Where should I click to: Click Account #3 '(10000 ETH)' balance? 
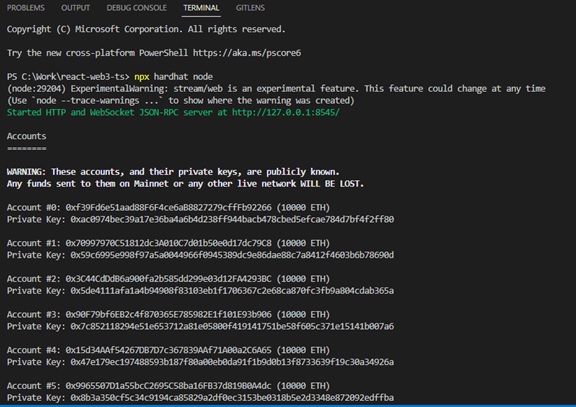pos(303,314)
